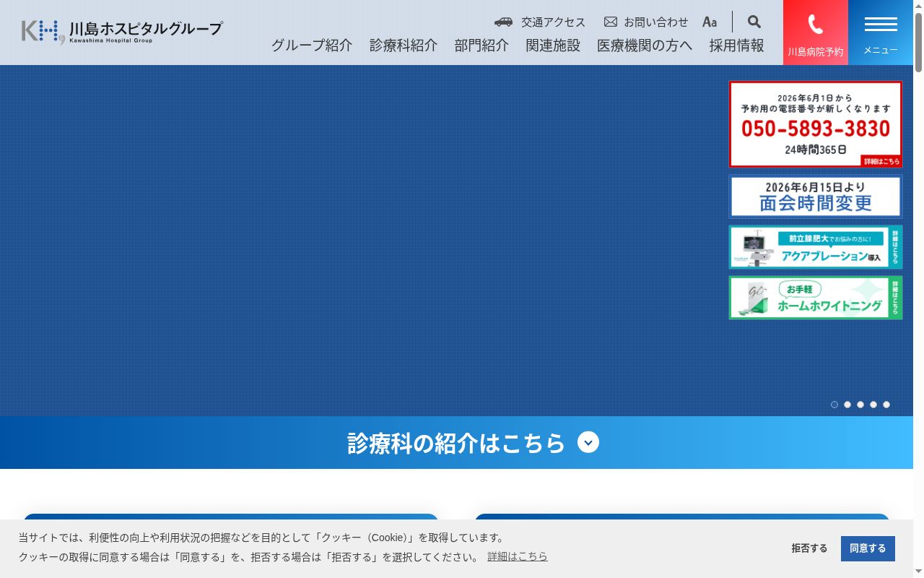This screenshot has height=578, width=924.
Task: Click the car icon for 交通アクセス
Action: pyautogui.click(x=503, y=22)
